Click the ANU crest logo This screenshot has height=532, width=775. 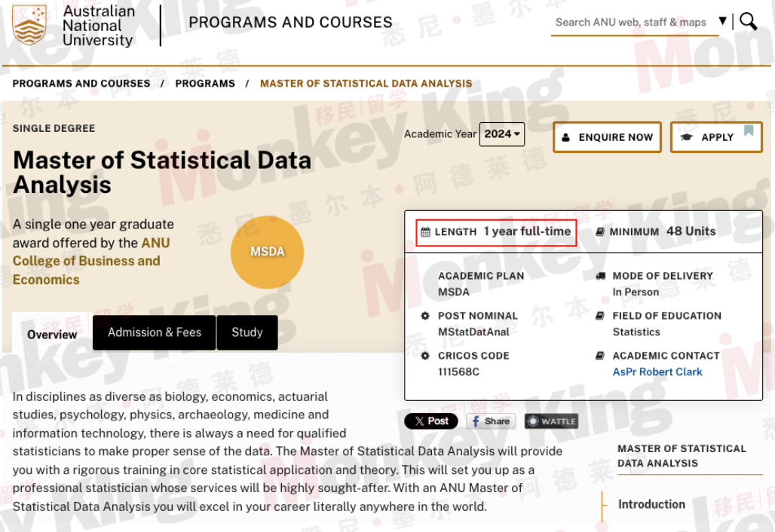coord(29,25)
